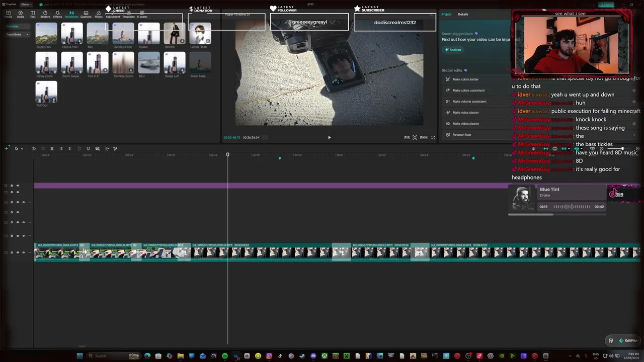Open the Media panel icon

pos(8,14)
